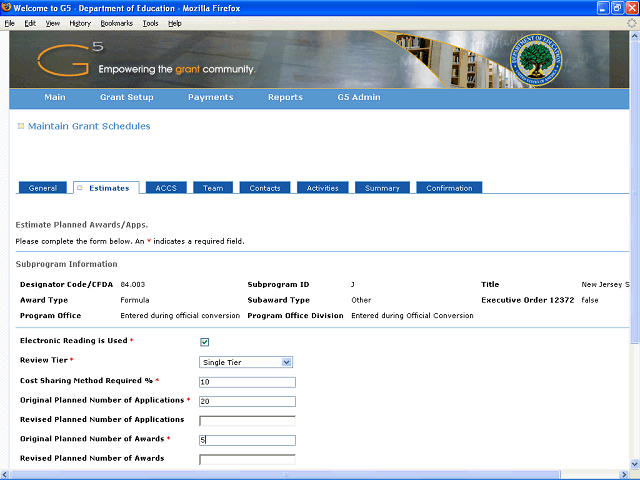Focus the Revised Planned Number of Applications field
The image size is (640, 480).
click(247, 420)
